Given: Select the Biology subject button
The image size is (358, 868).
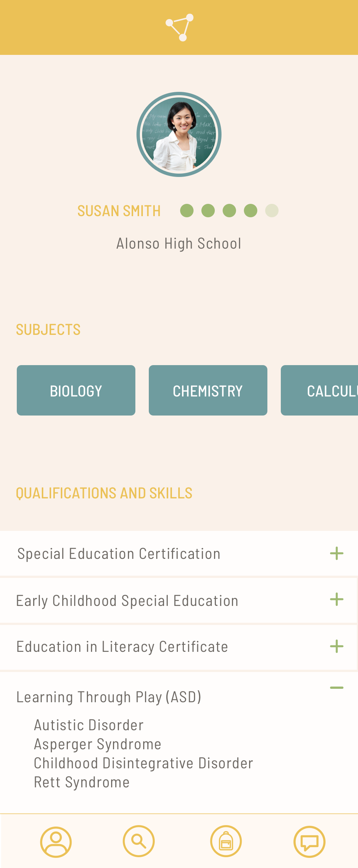Looking at the screenshot, I should coord(76,390).
